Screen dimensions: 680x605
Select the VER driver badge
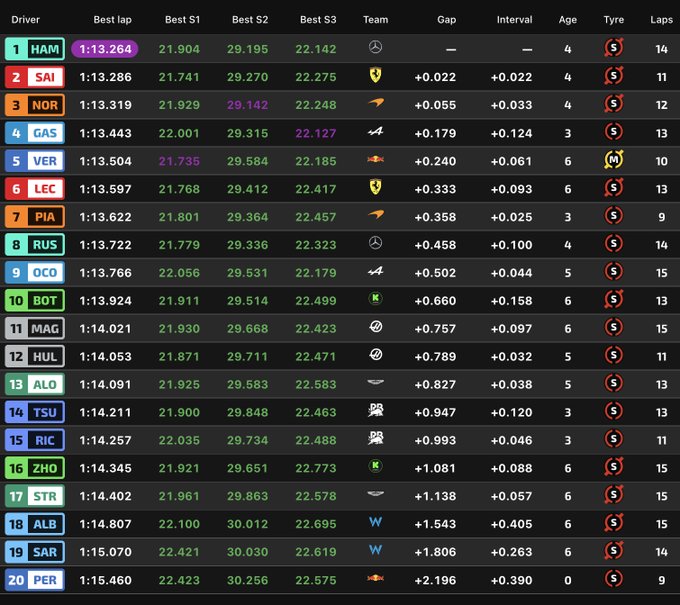pyautogui.click(x=35, y=161)
